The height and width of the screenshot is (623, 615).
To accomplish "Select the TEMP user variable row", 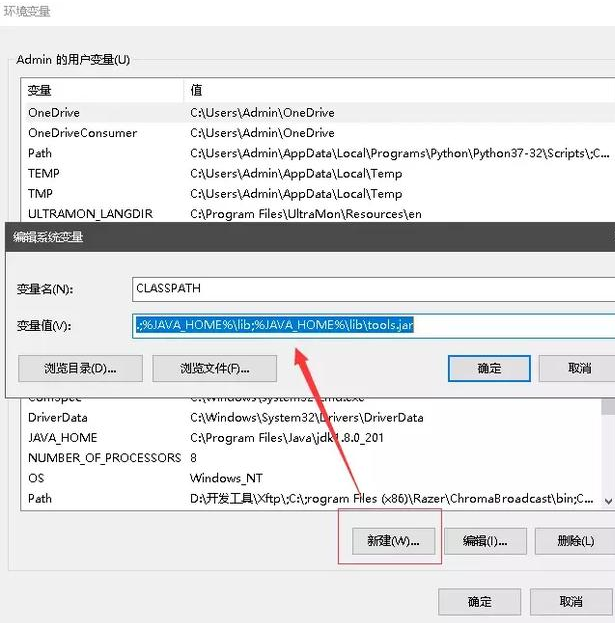I will 44,173.
